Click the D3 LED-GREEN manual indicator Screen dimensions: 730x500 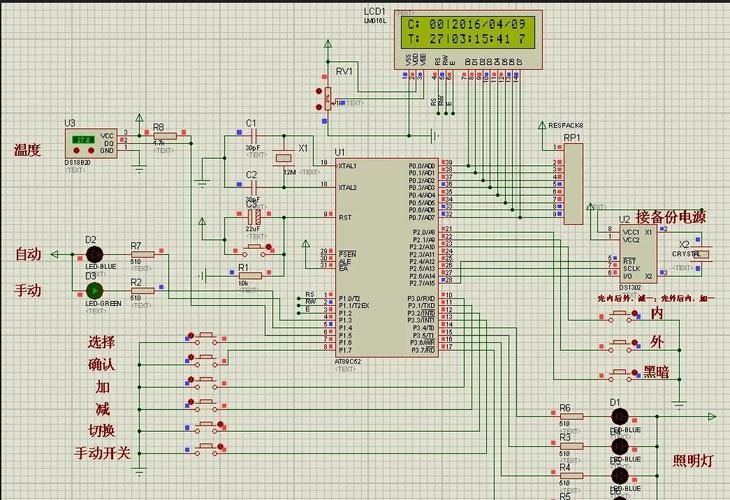pyautogui.click(x=94, y=291)
